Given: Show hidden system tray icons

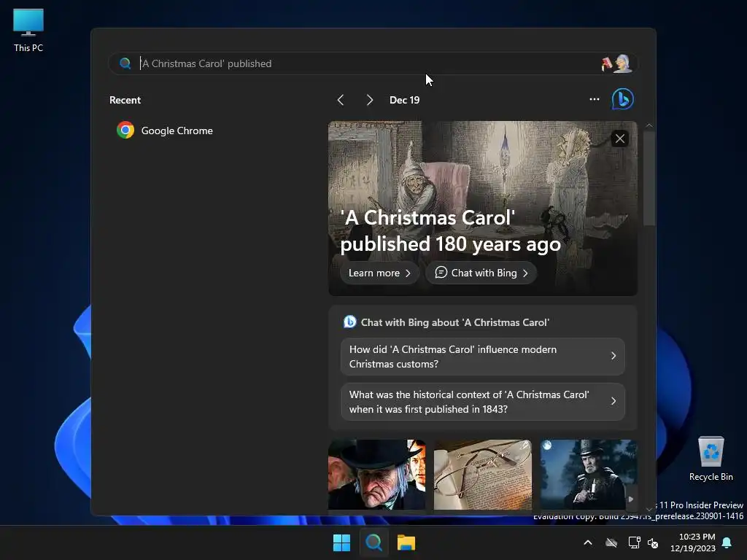Looking at the screenshot, I should pos(588,542).
